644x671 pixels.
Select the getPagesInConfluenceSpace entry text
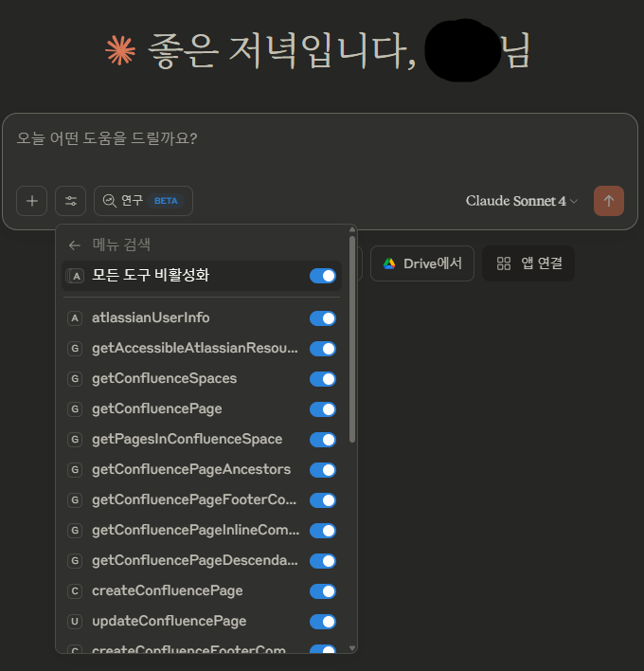(x=188, y=440)
